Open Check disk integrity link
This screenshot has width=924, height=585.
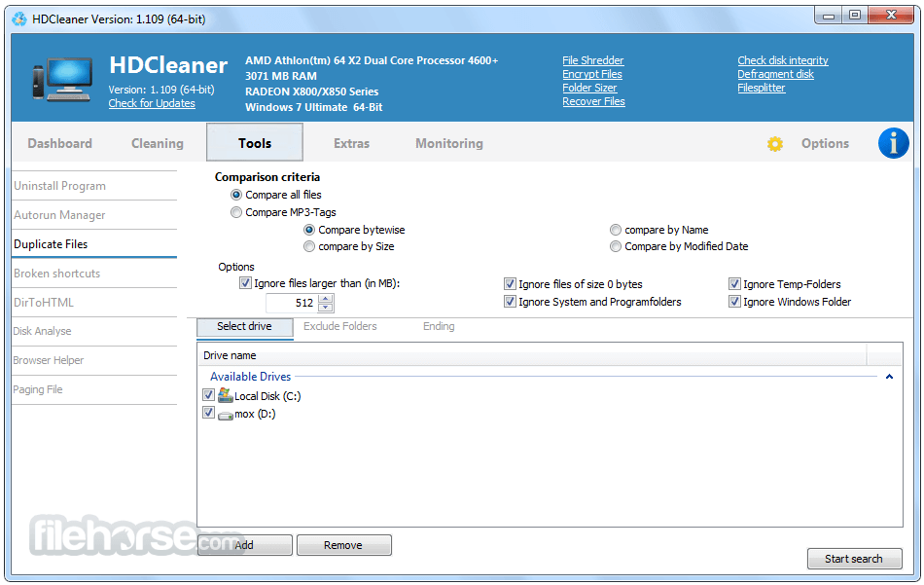[783, 60]
